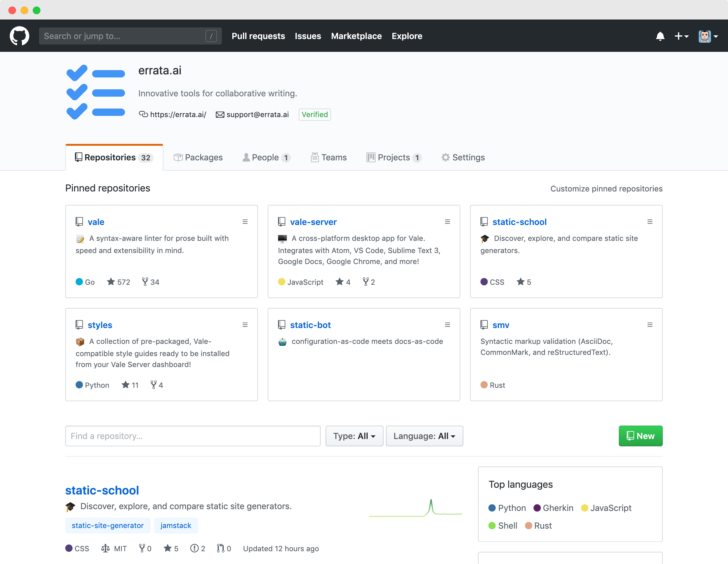
Task: Click the open issues icon for static-school
Action: pyautogui.click(x=194, y=548)
